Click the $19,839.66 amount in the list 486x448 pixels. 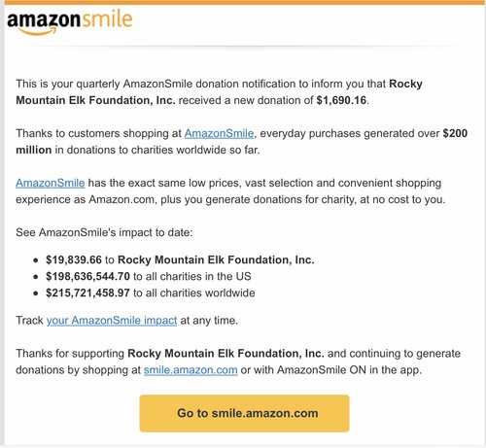74,259
